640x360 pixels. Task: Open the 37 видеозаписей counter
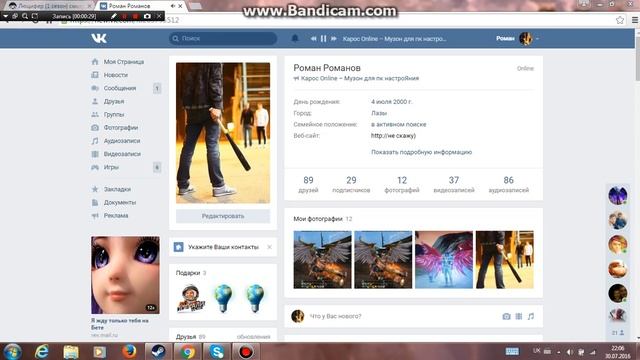(x=454, y=184)
